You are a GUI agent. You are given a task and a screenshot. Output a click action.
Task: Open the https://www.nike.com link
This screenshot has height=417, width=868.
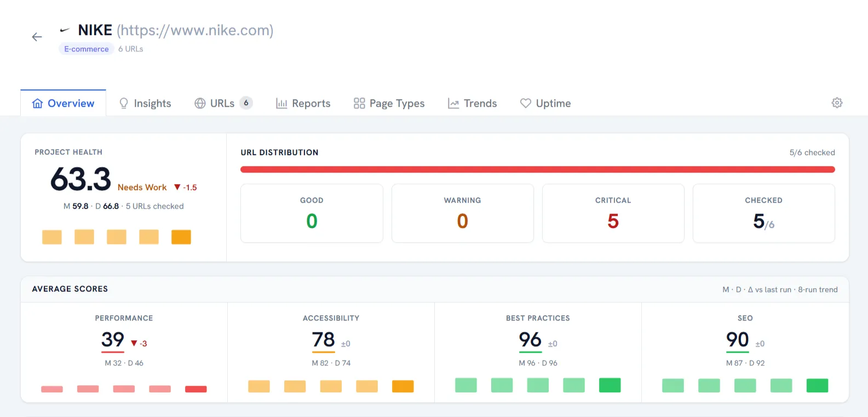click(x=195, y=30)
